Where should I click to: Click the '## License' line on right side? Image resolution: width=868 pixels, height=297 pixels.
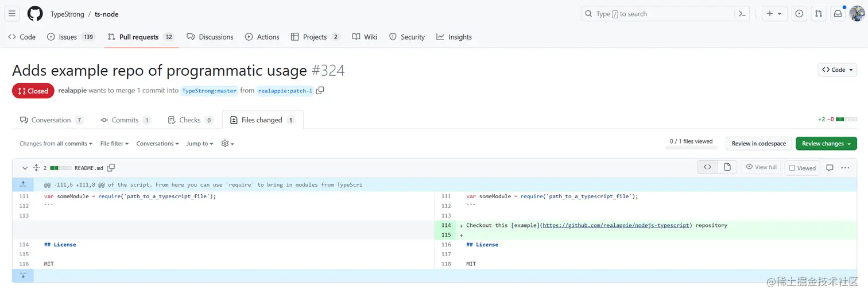[482, 245]
